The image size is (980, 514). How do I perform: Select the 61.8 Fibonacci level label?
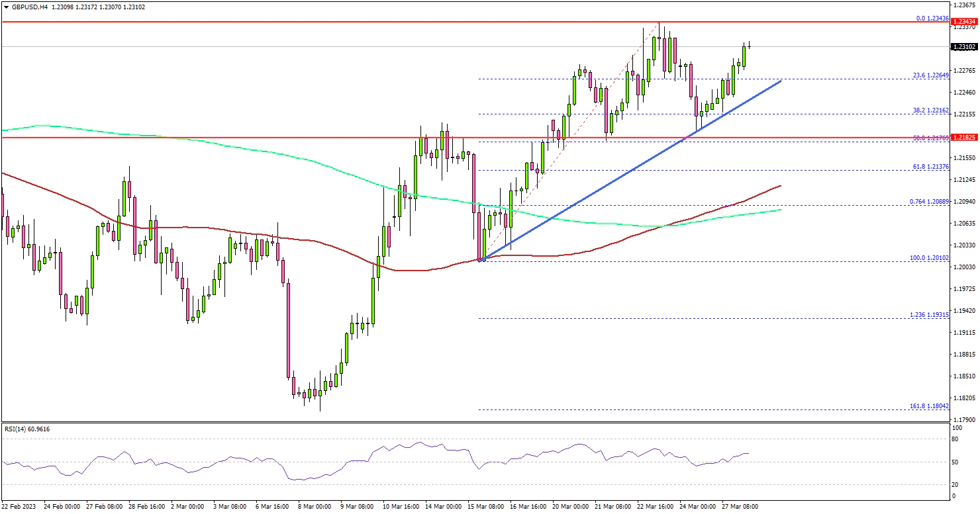(931, 167)
